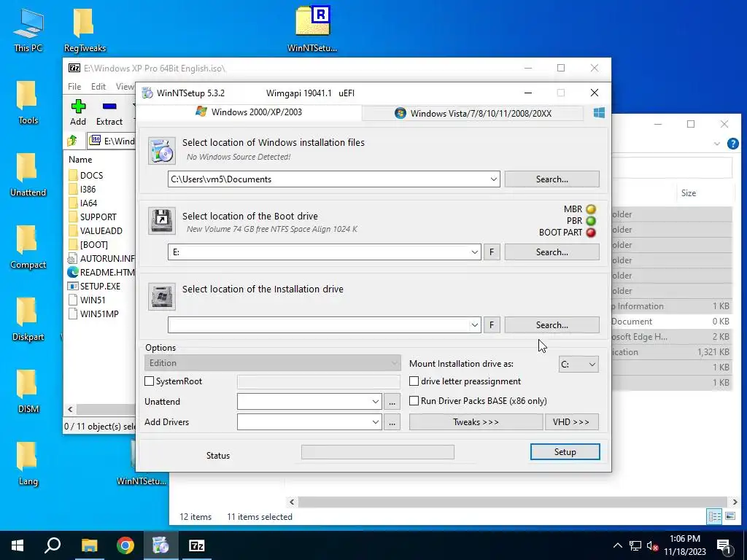Expand the installation files path dropdown

point(494,179)
